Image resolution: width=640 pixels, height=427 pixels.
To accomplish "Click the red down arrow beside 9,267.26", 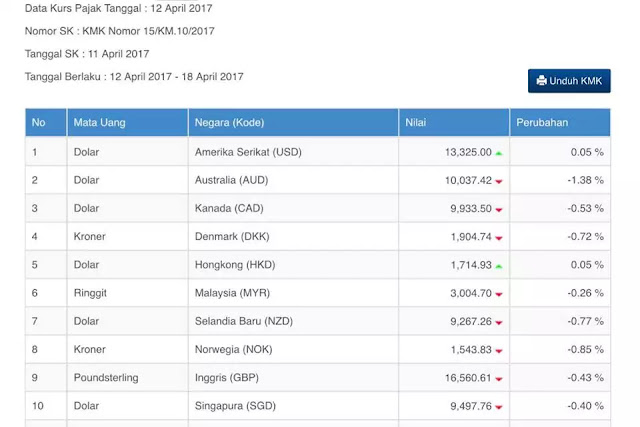I will pos(499,322).
